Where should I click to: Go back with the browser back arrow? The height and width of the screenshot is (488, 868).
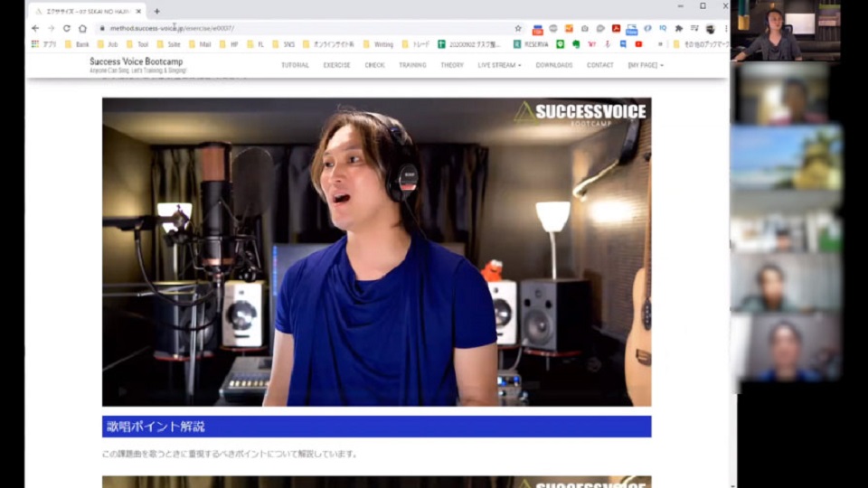35,28
